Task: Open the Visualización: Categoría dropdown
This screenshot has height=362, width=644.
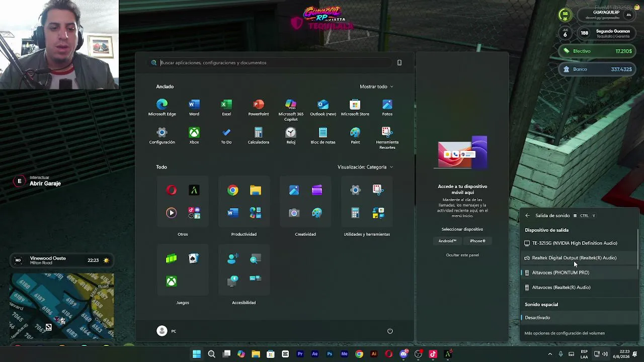Action: point(365,167)
